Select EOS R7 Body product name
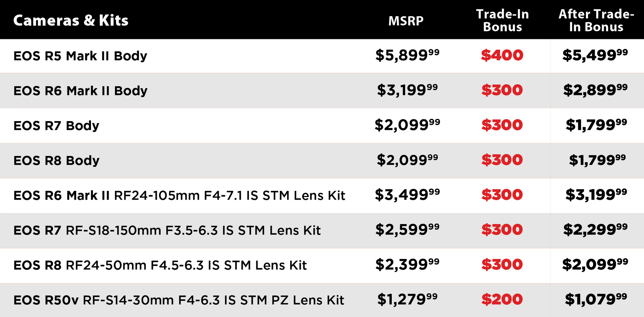 56,126
